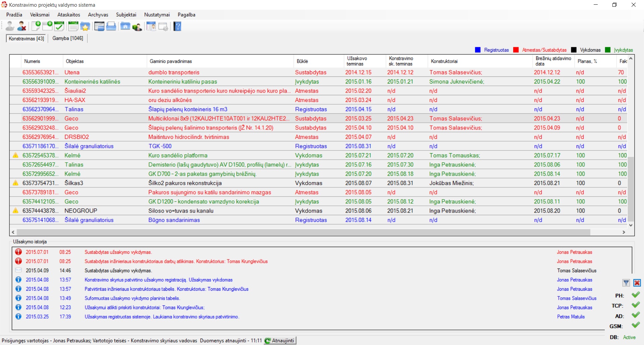Click the green checkmark next to PH
Screen dimensions: 644x345
(x=636, y=295)
